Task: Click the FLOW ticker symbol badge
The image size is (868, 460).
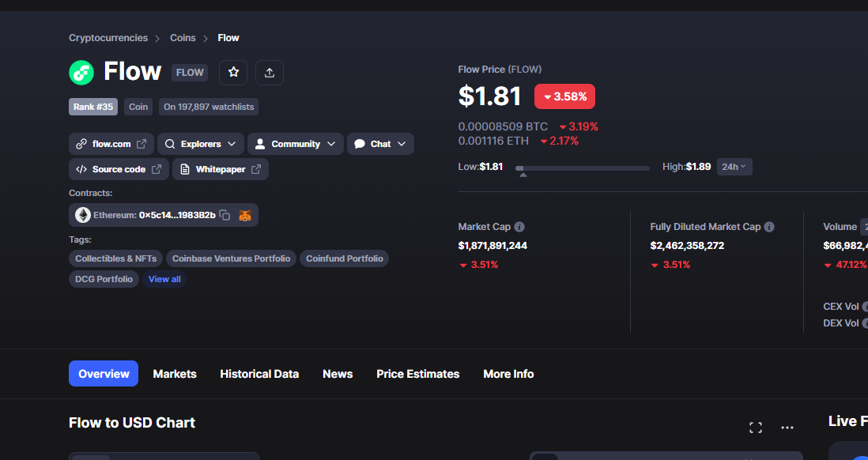Action: point(189,73)
